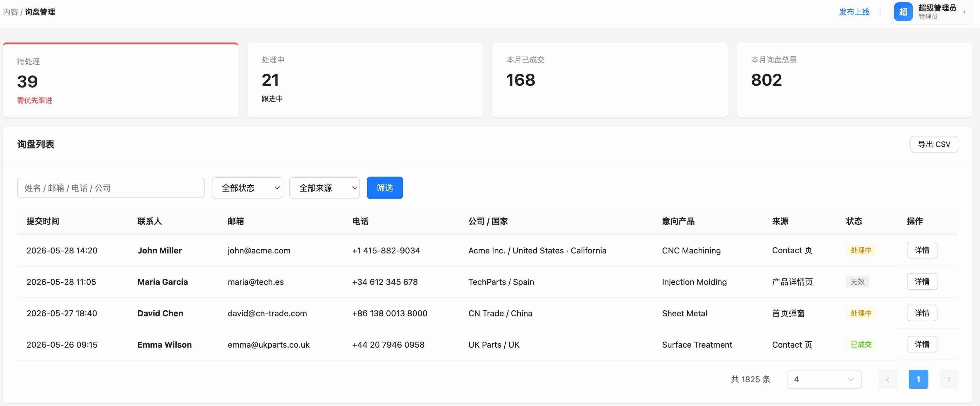Open 详情 for Emma Wilson
Image resolution: width=980 pixels, height=406 pixels.
tap(922, 344)
